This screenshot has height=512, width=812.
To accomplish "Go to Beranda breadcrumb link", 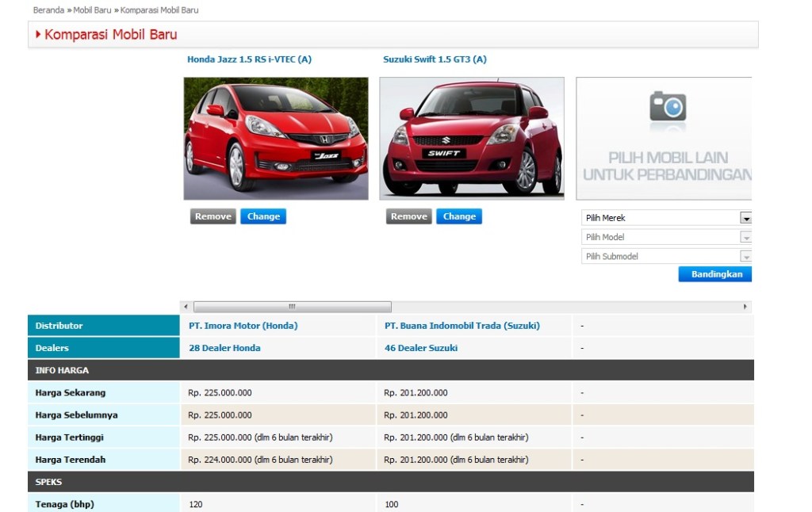I will click(48, 10).
